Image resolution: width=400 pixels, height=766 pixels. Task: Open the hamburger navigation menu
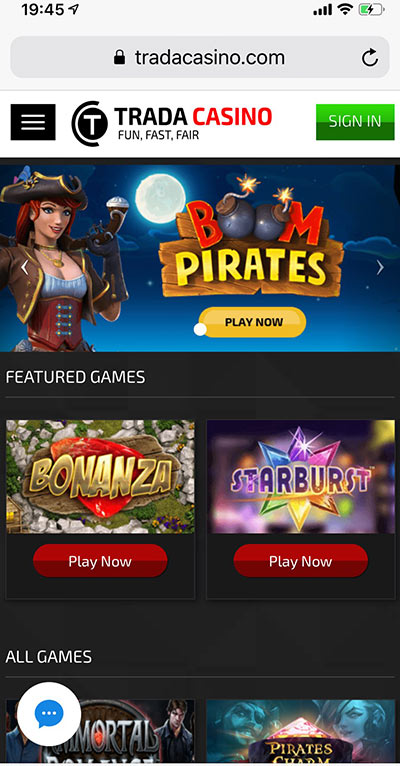[x=33, y=122]
